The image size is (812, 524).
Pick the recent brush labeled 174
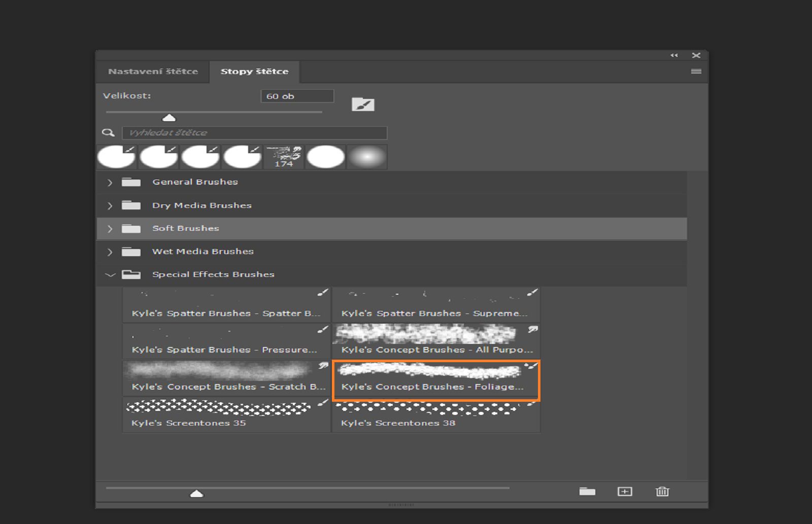pyautogui.click(x=284, y=157)
